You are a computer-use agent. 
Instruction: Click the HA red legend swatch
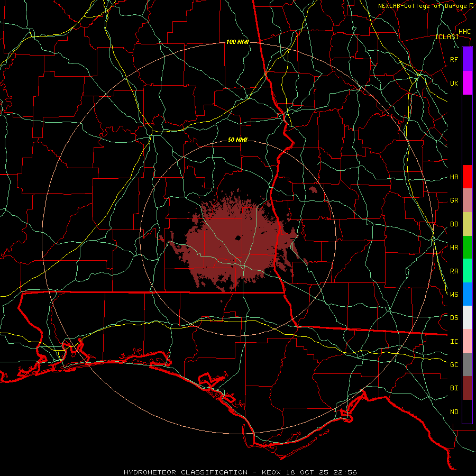tap(467, 177)
